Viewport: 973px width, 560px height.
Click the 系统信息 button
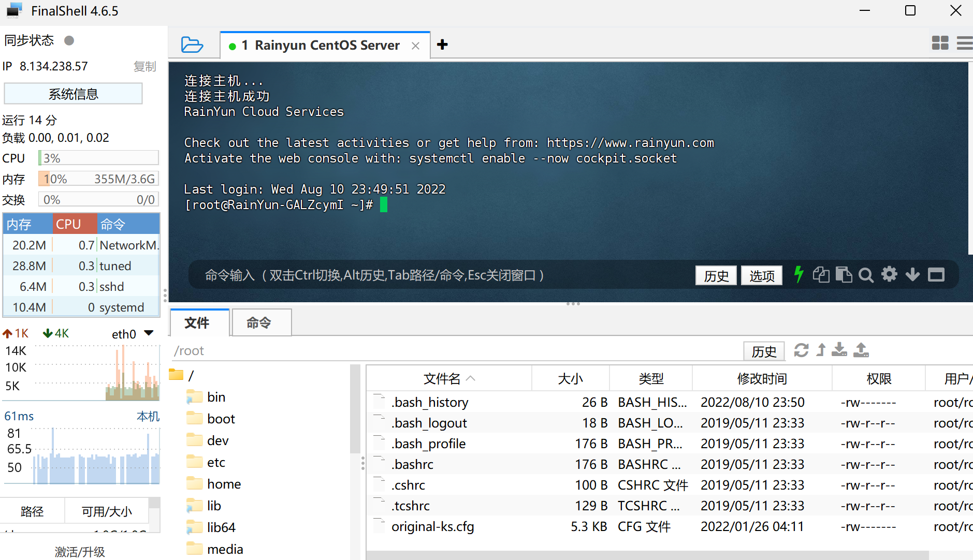pos(73,94)
